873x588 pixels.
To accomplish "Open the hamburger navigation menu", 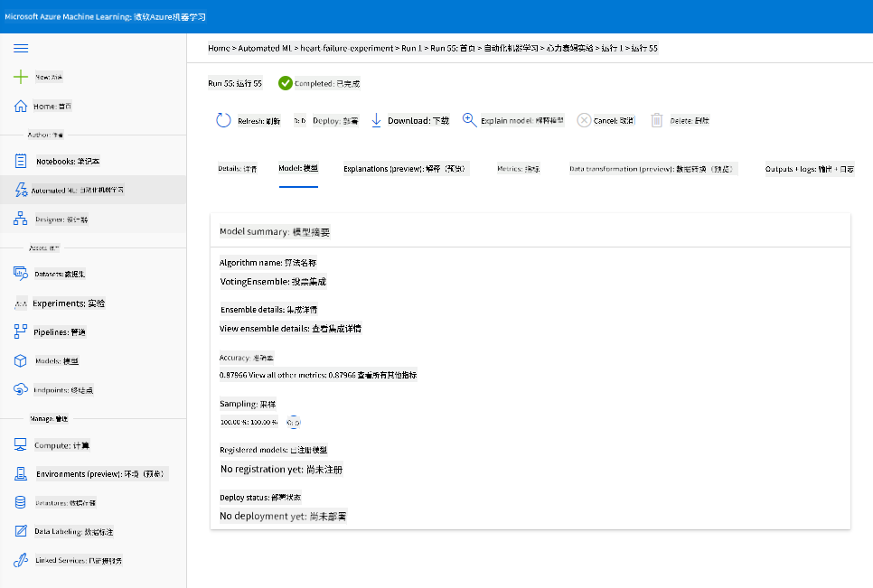I will tap(21, 49).
